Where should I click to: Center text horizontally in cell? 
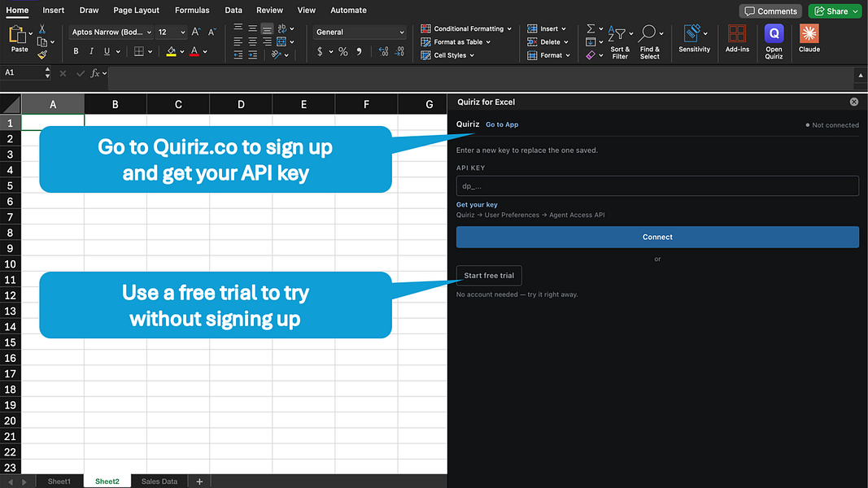[252, 41]
